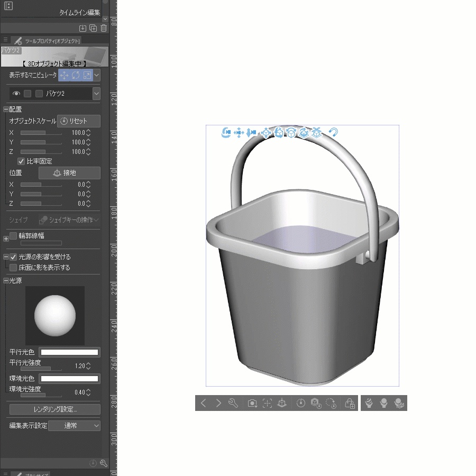Screen dimensions: 476x476
Task: Open the バケツ2 object selection dropdown
Action: pyautogui.click(x=97, y=93)
